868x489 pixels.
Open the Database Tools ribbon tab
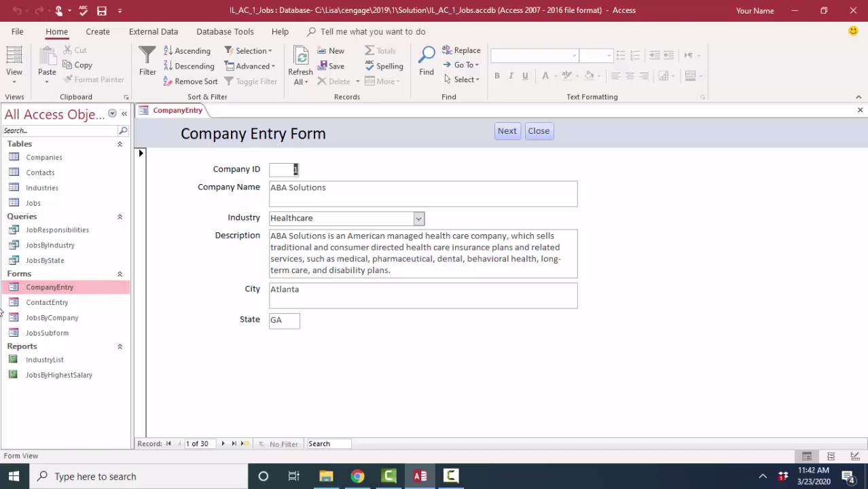(x=225, y=31)
